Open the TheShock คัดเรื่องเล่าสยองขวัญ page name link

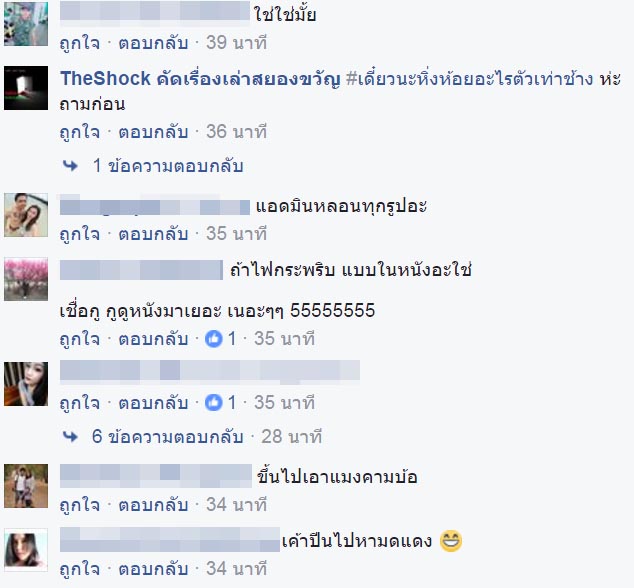tap(200, 78)
